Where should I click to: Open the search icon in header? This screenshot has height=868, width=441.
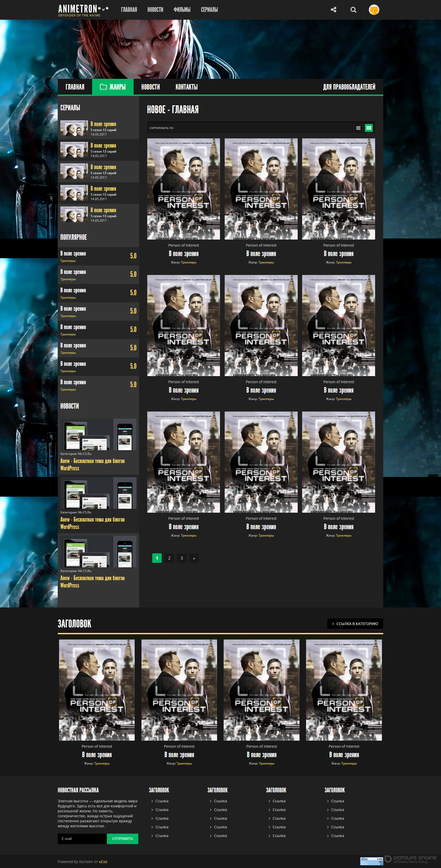pyautogui.click(x=353, y=10)
